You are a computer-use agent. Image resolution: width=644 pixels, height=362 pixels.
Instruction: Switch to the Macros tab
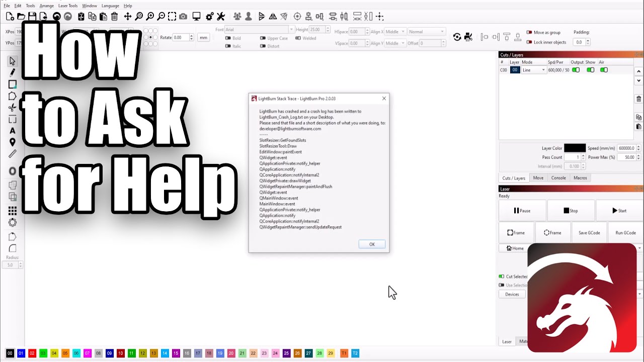580,178
